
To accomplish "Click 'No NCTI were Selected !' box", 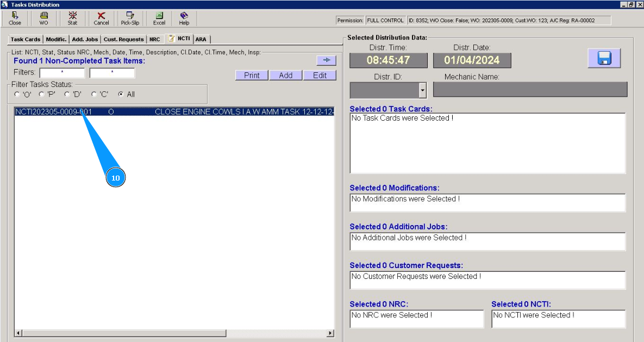I will [x=559, y=319].
